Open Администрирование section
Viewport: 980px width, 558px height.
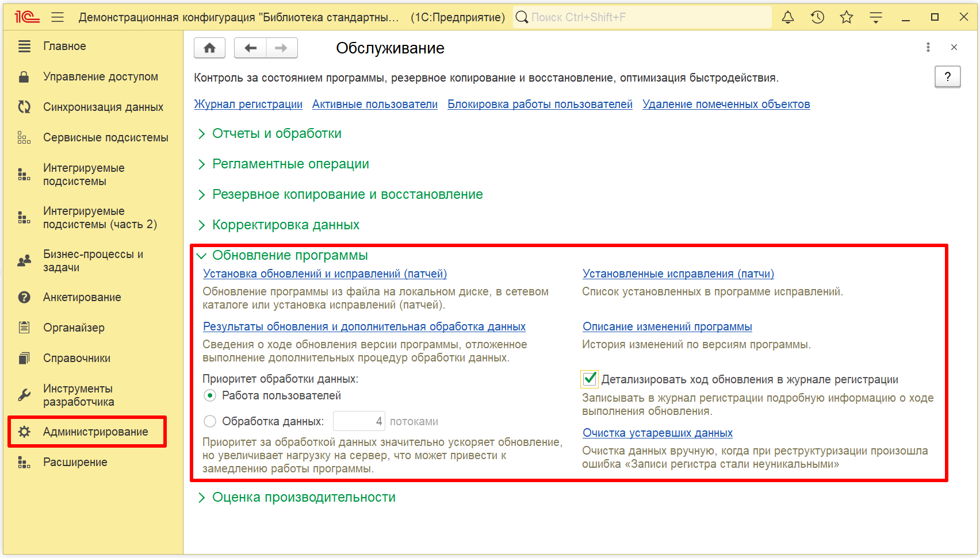[x=87, y=432]
